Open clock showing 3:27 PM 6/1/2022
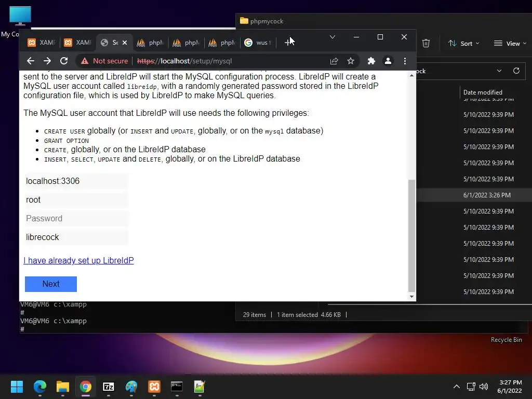This screenshot has height=399, width=532. [510, 387]
